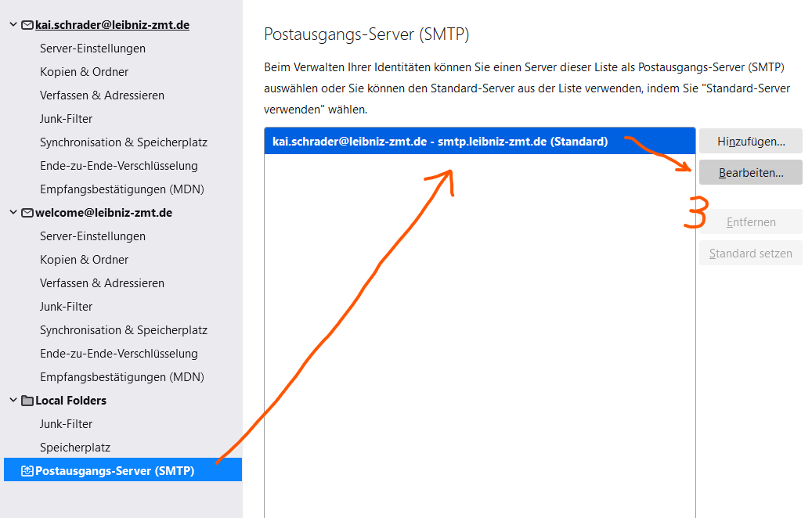Collapse the Local Folders section

coord(13,401)
